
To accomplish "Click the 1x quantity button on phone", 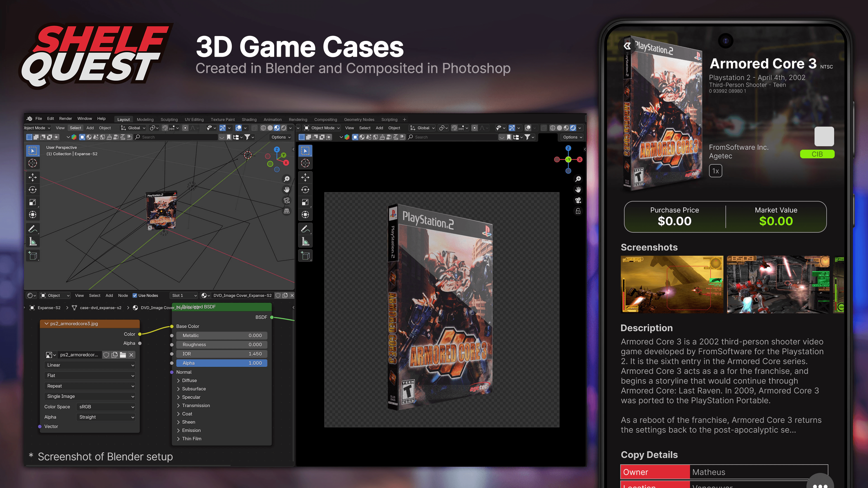I will [715, 171].
